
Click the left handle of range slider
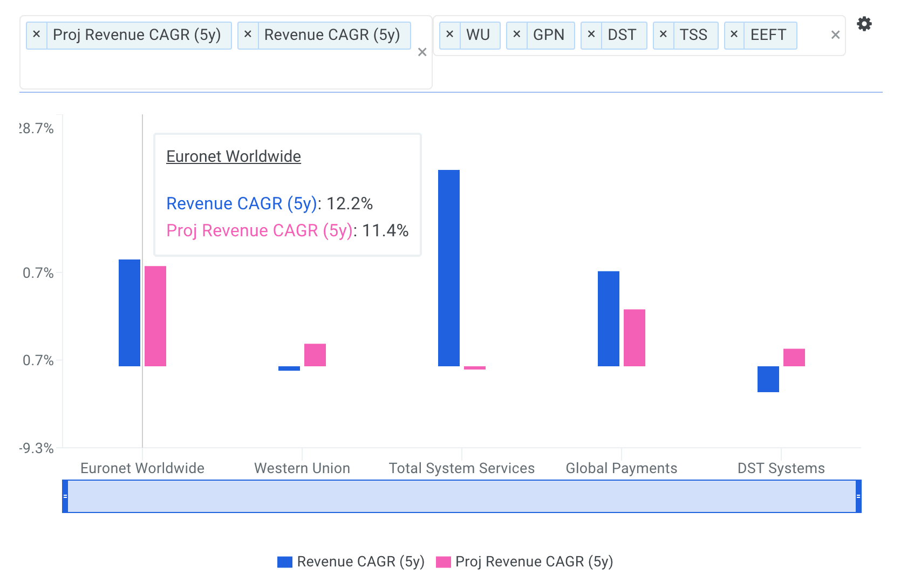[65, 496]
